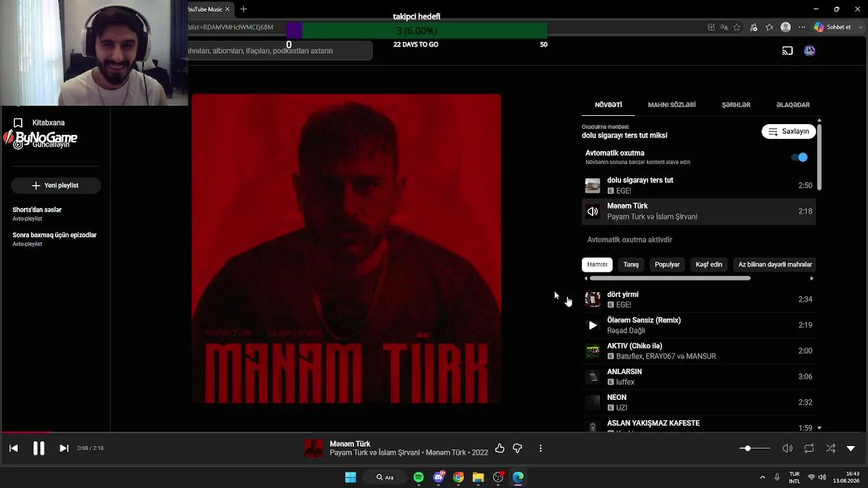Open the favorites list icon

770,27
